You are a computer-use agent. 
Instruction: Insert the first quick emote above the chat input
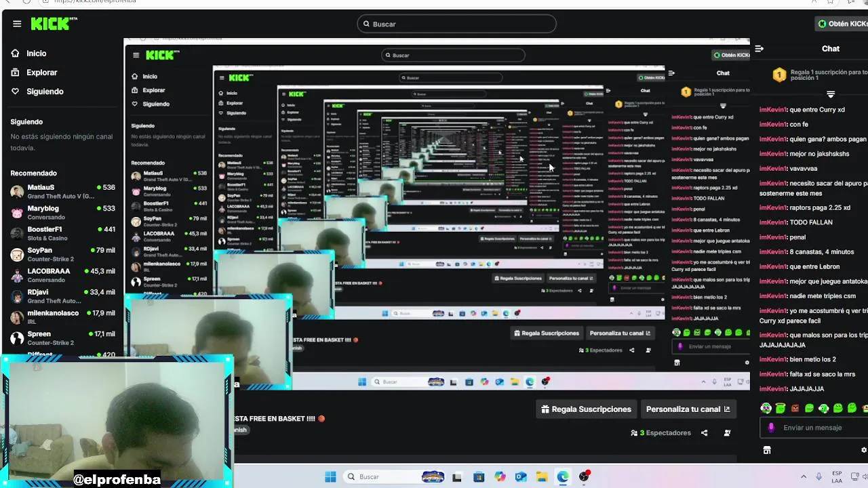pos(766,408)
